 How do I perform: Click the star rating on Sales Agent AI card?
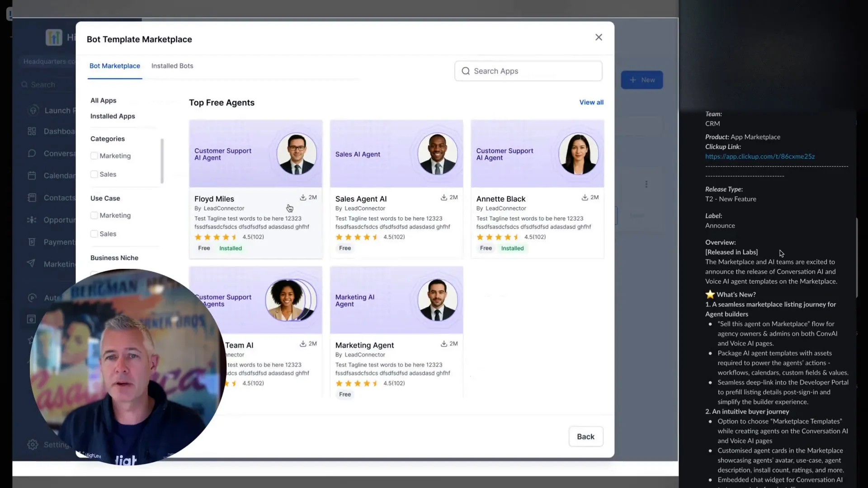(x=357, y=237)
